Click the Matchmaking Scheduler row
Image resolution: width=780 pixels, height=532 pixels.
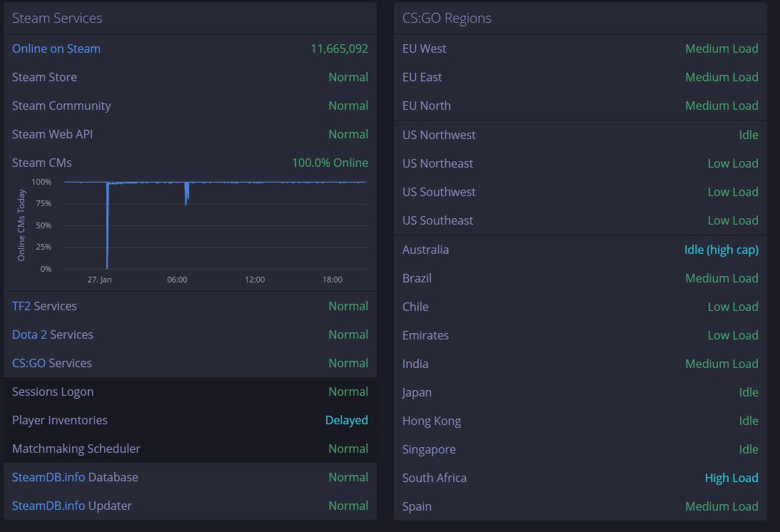[x=190, y=449]
